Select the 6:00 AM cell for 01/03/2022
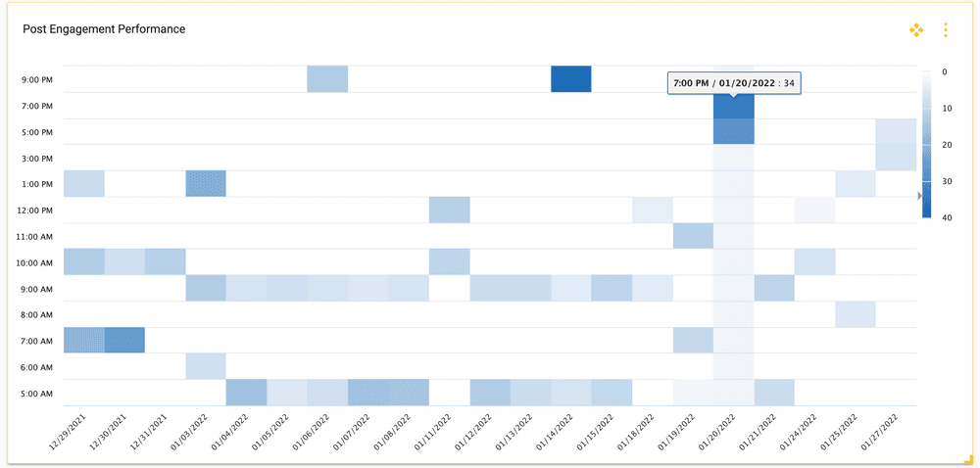This screenshot has width=980, height=468. 206,366
